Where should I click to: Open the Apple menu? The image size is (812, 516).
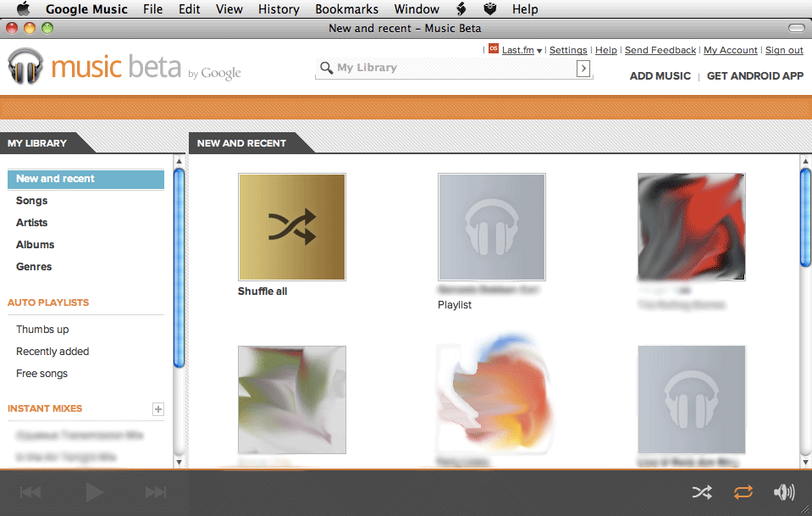(x=24, y=8)
